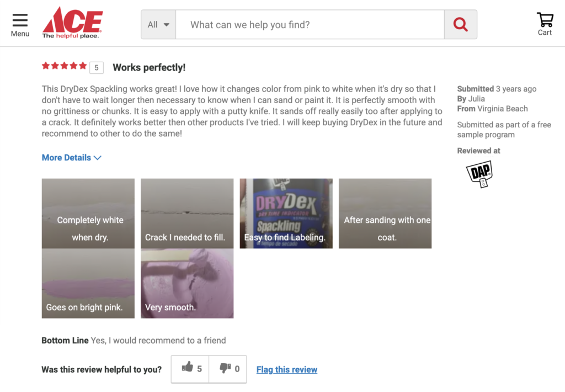Open the 'Crack I needed to fill' photo
The width and height of the screenshot is (565, 392).
click(187, 213)
